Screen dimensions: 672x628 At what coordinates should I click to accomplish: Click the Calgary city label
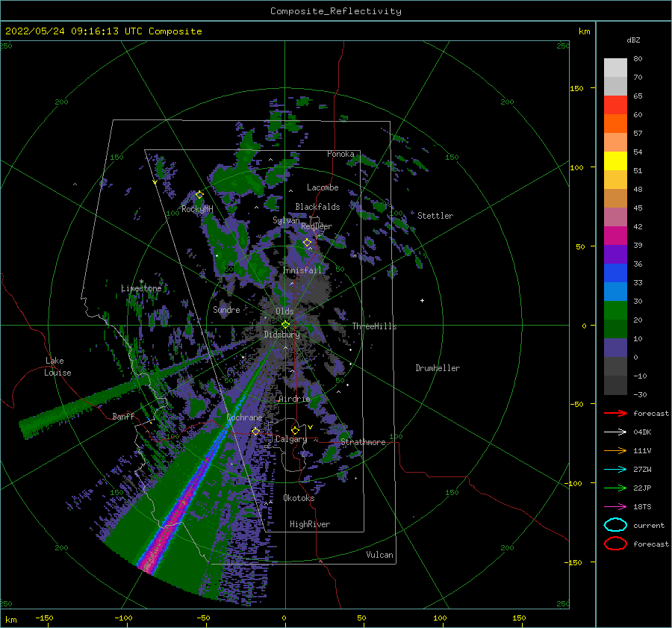click(x=291, y=439)
